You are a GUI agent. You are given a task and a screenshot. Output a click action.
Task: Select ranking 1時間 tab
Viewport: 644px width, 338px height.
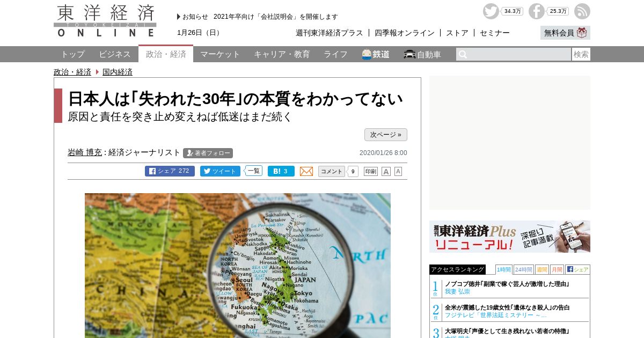coord(504,269)
